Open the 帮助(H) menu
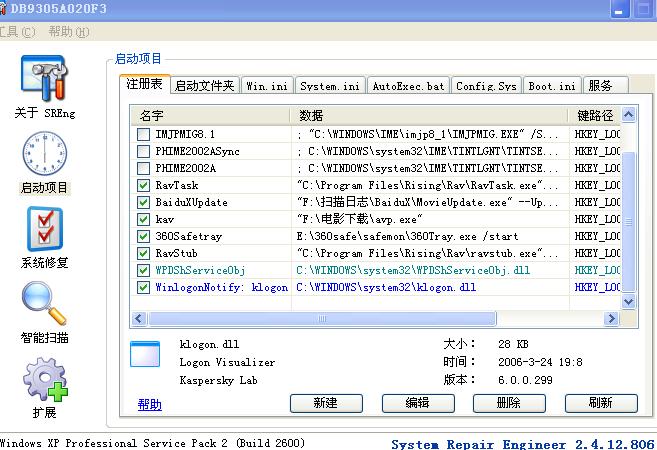This screenshot has width=657, height=450. point(69,32)
